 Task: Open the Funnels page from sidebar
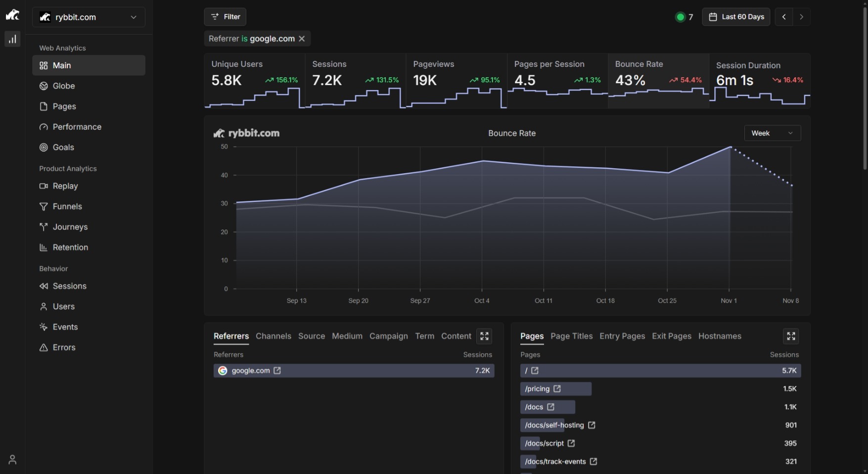coord(67,207)
